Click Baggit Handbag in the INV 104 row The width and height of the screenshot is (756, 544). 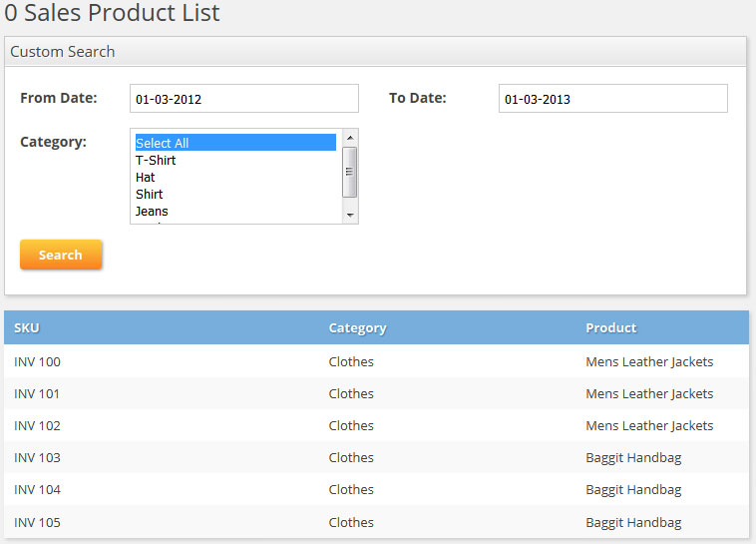(633, 489)
